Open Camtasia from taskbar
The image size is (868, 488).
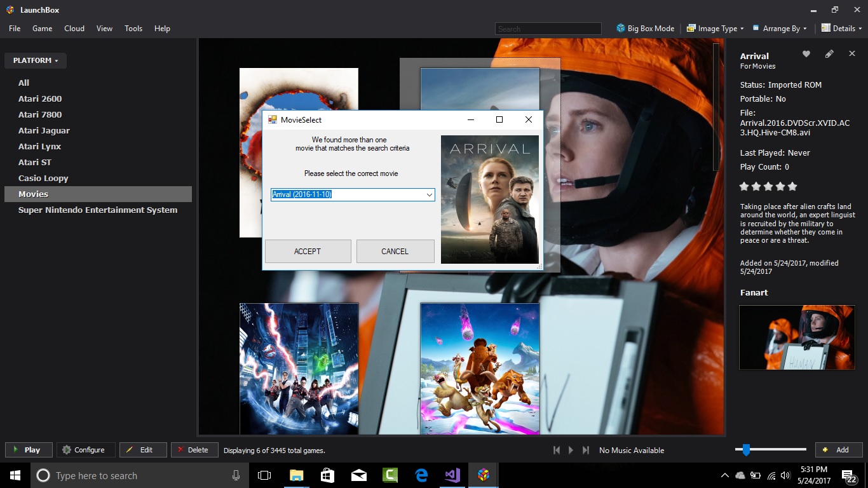pos(390,475)
